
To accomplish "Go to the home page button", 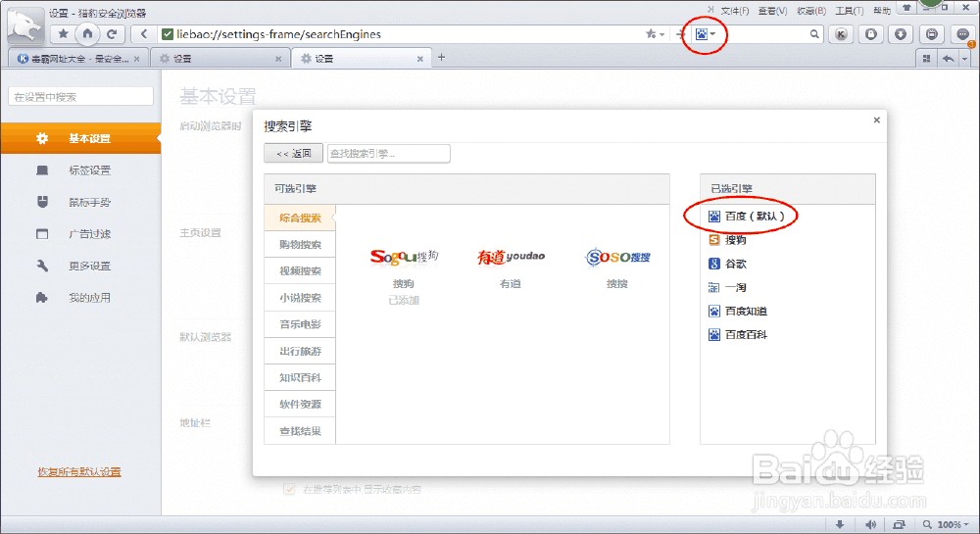I will (87, 33).
